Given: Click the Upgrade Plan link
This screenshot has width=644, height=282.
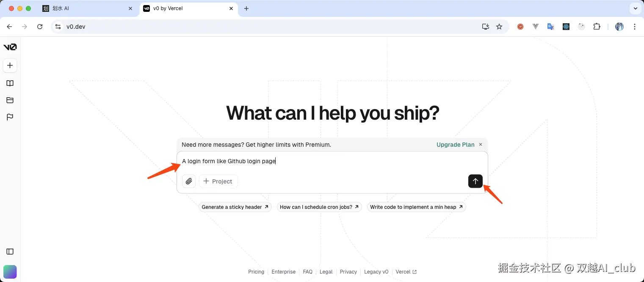Looking at the screenshot, I should pyautogui.click(x=455, y=145).
